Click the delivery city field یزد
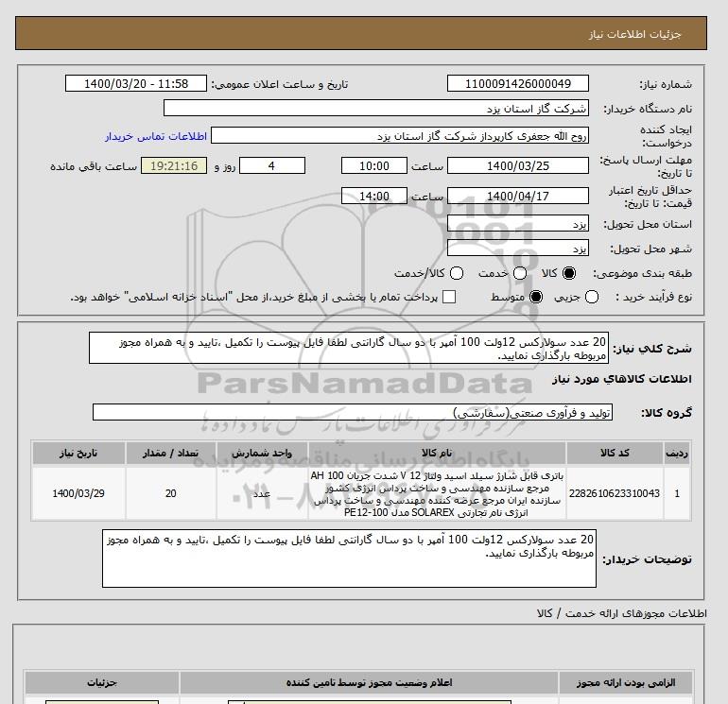This screenshot has width=728, height=704. (518, 248)
